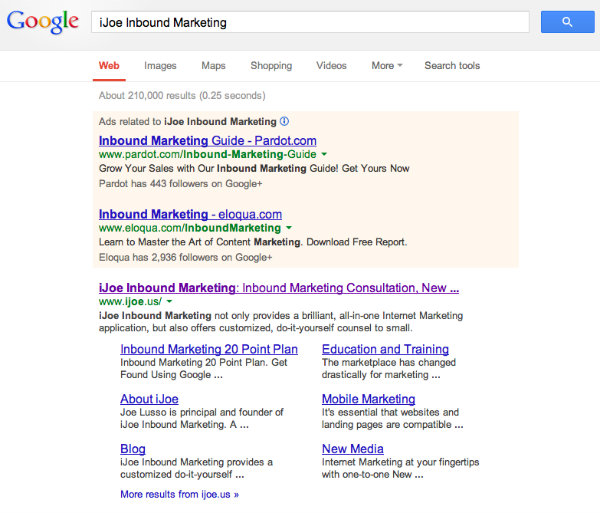
Task: Click the www.pardot.com green URL text
Action: (x=208, y=154)
